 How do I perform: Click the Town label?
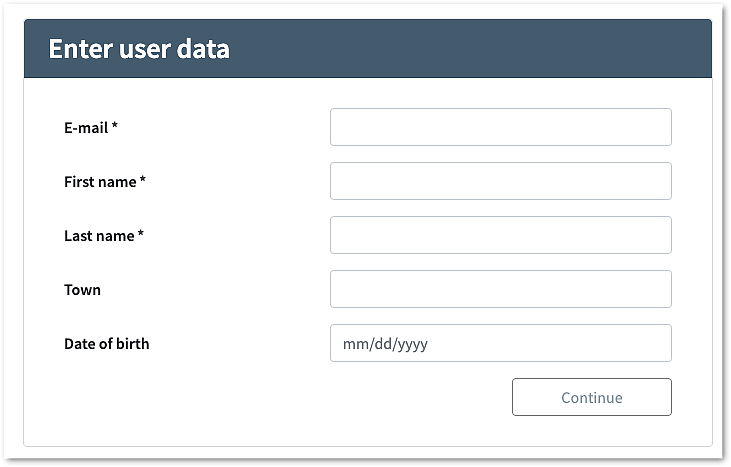[x=82, y=290]
